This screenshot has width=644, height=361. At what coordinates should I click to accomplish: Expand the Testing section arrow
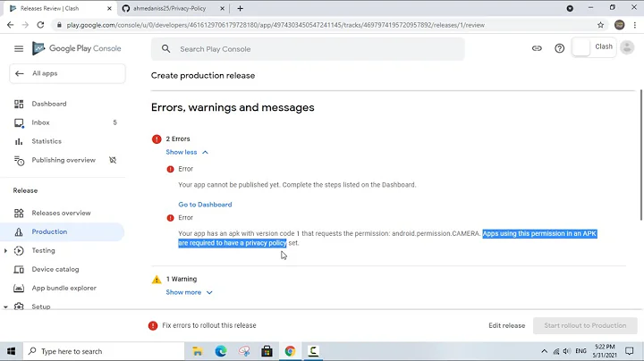pyautogui.click(x=5, y=251)
